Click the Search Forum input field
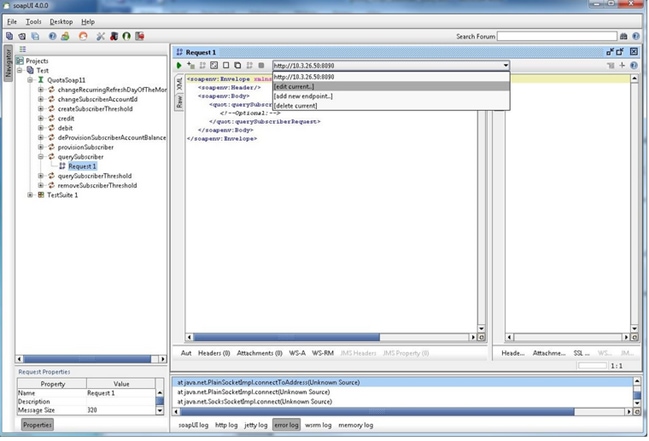 (557, 36)
